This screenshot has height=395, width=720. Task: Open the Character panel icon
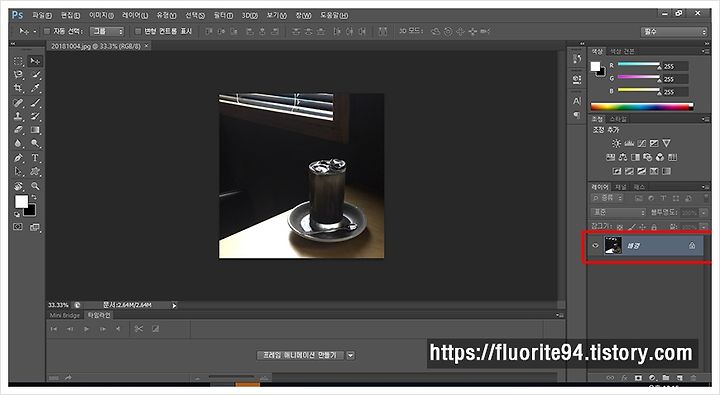(x=577, y=101)
